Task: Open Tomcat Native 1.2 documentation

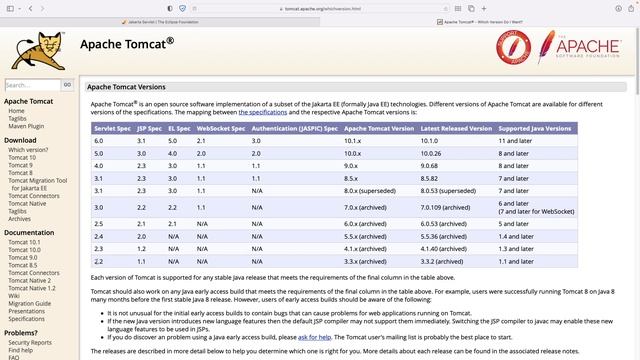Action: [32, 289]
